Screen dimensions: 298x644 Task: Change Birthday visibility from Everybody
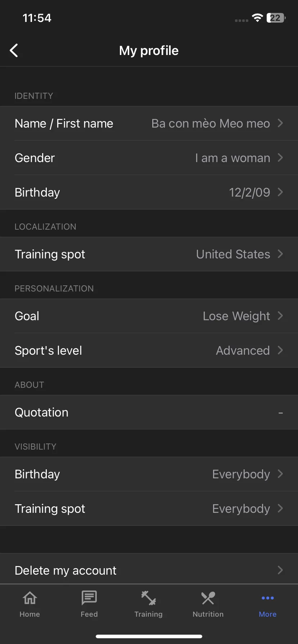coord(149,474)
